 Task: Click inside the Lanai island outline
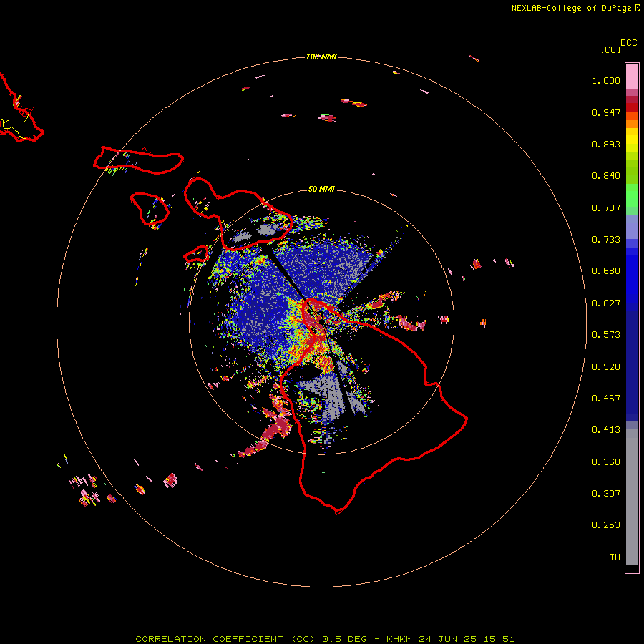(149, 209)
